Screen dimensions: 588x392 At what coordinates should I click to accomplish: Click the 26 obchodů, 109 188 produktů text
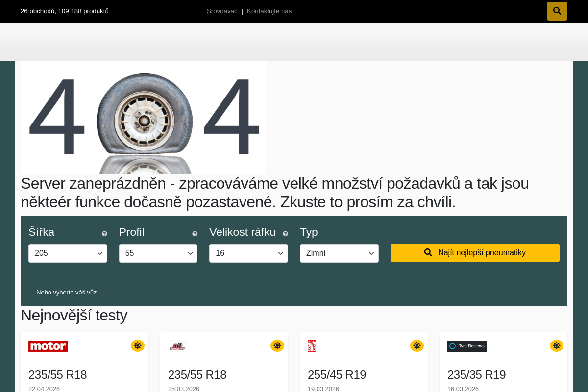tap(65, 11)
